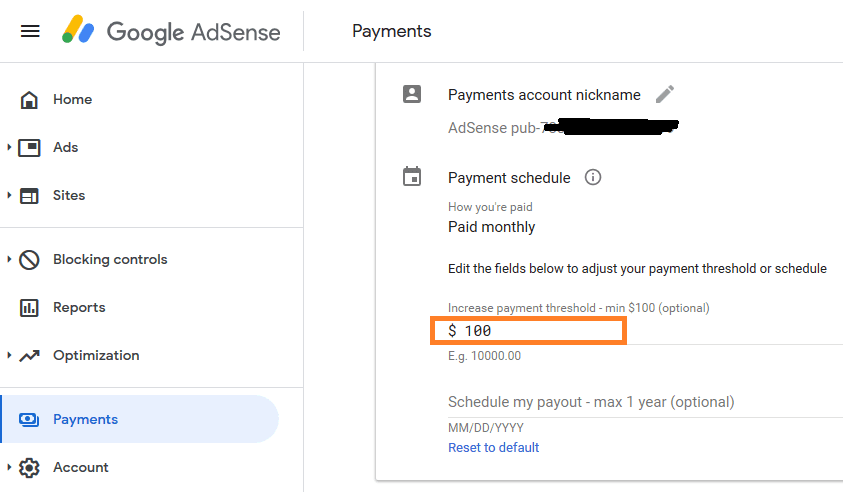Click the Optimization trend arrow icon
843x492 pixels.
click(30, 355)
